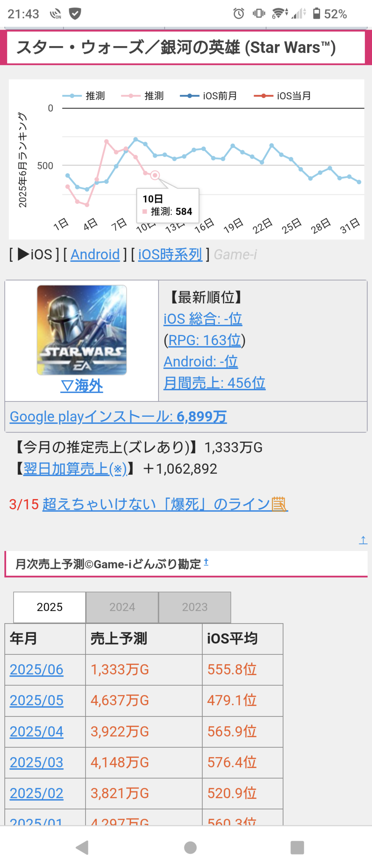This screenshot has width=372, height=868.
Task: Expand the ▽海外 overseas section
Action: pos(82,385)
